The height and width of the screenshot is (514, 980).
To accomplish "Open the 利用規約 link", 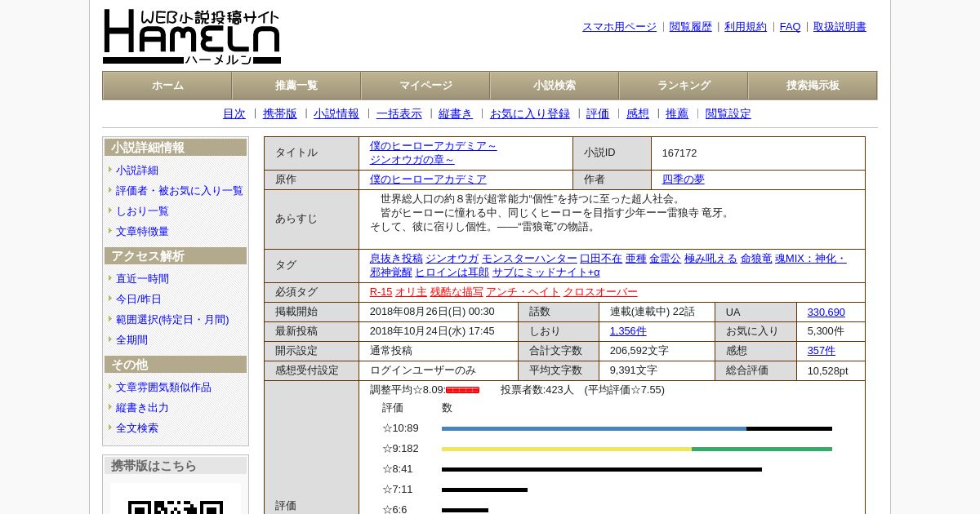I will click(746, 27).
